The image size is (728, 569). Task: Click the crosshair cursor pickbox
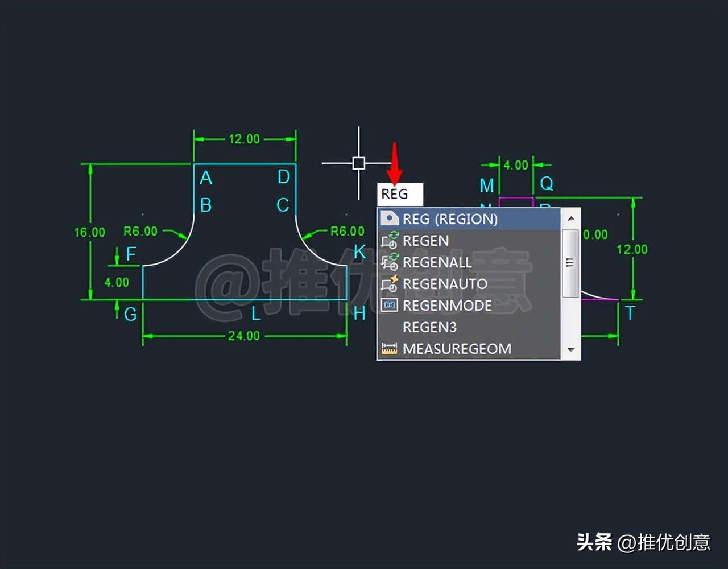tap(358, 163)
